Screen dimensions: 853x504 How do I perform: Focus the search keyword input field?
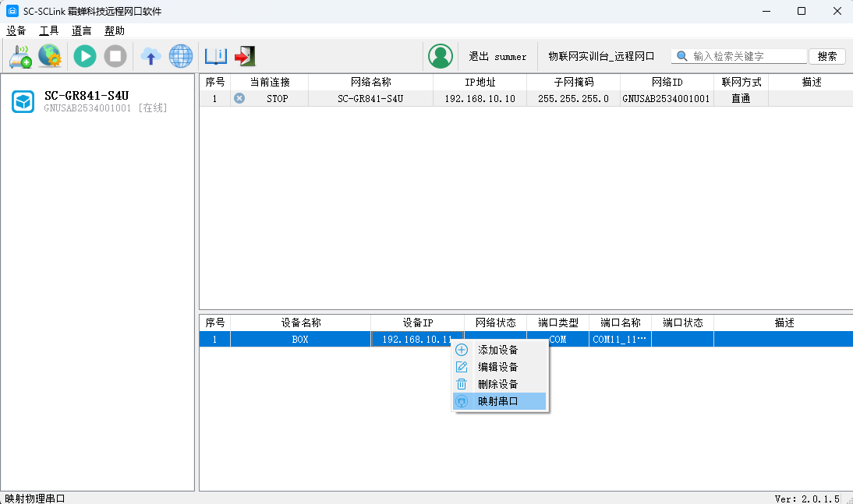(747, 56)
